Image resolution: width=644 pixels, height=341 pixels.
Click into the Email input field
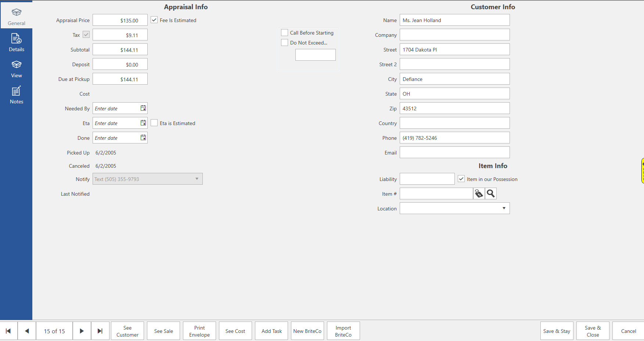click(x=454, y=152)
